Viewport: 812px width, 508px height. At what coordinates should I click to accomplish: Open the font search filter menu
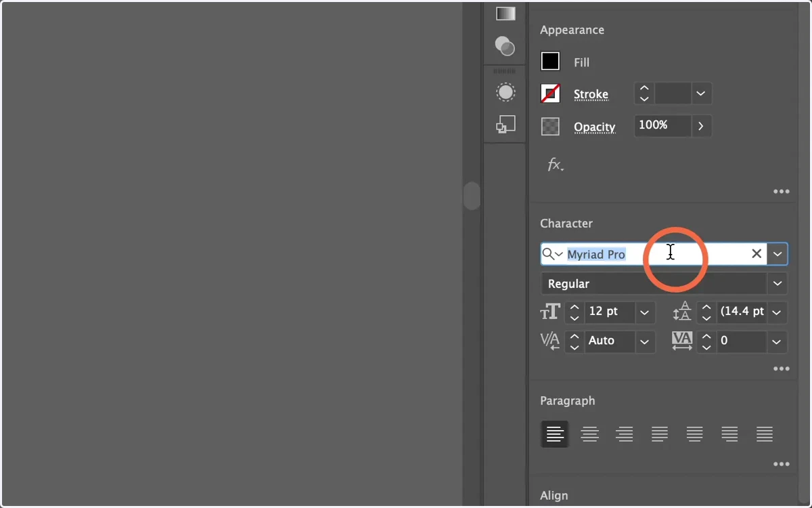pos(553,254)
